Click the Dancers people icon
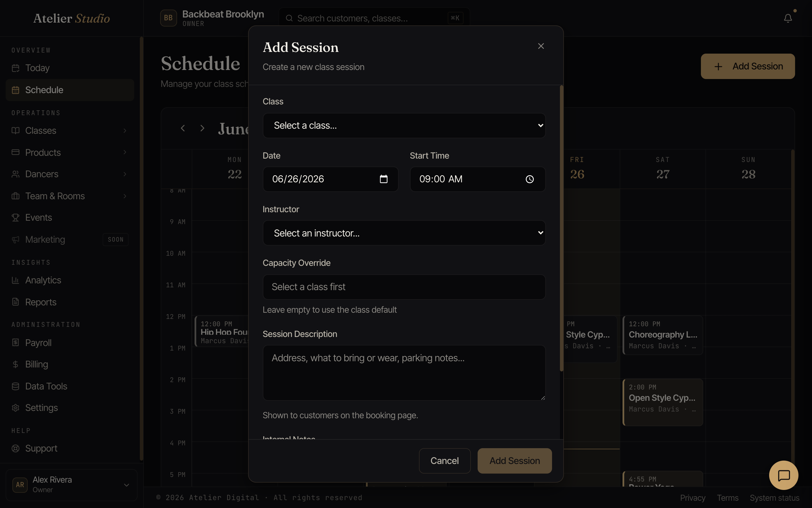The image size is (812, 508). point(16,174)
